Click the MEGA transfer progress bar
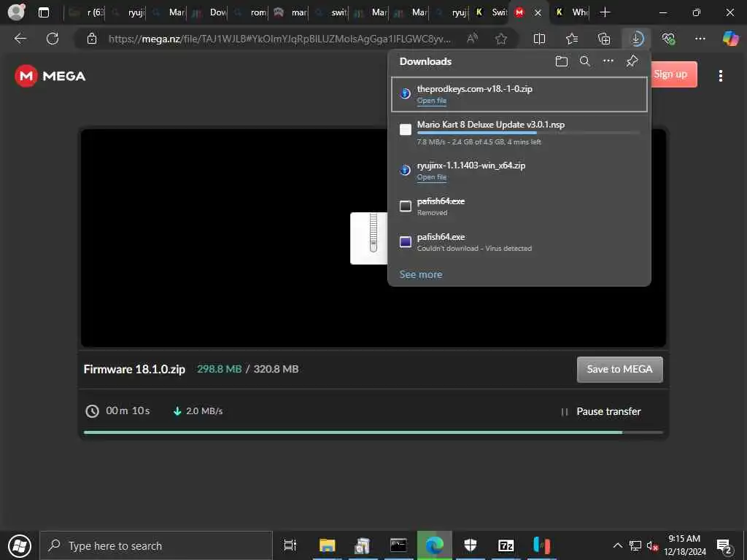Image resolution: width=747 pixels, height=560 pixels. (373, 432)
